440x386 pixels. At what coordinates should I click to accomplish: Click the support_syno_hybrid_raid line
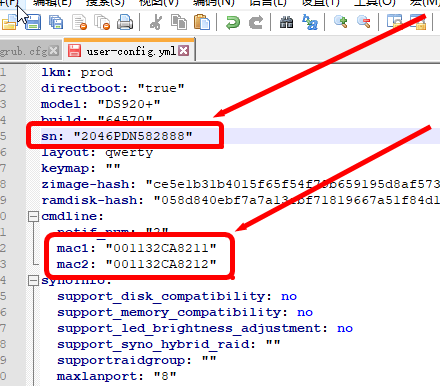(169, 344)
